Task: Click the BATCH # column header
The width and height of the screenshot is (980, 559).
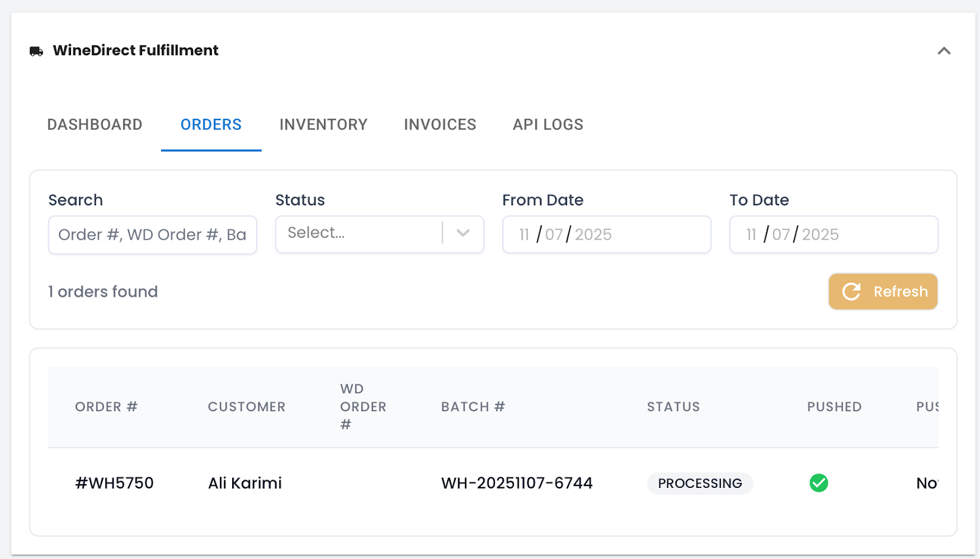Action: (x=473, y=407)
